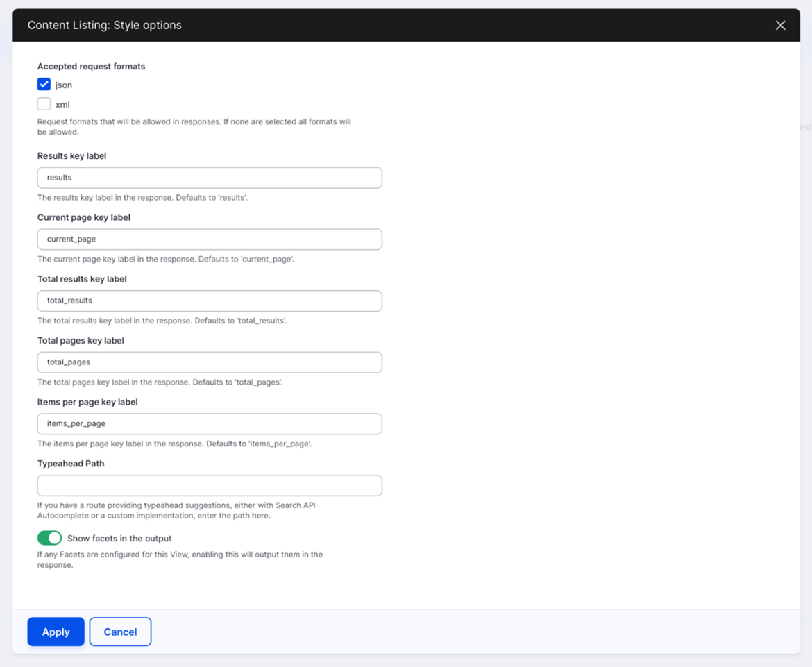Click the Apply button
Viewport: 812px width, 667px height.
(56, 632)
